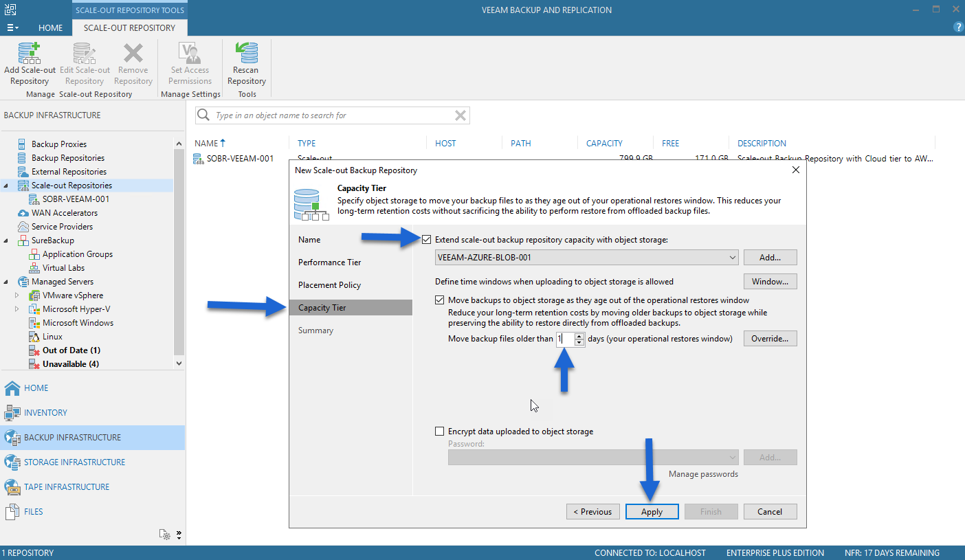Expand the Microsoft Hyper-V tree node
This screenshot has width=965, height=560.
tap(17, 309)
